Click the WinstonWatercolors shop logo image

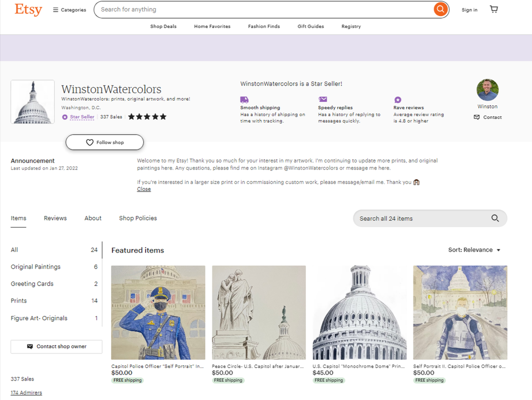point(33,101)
